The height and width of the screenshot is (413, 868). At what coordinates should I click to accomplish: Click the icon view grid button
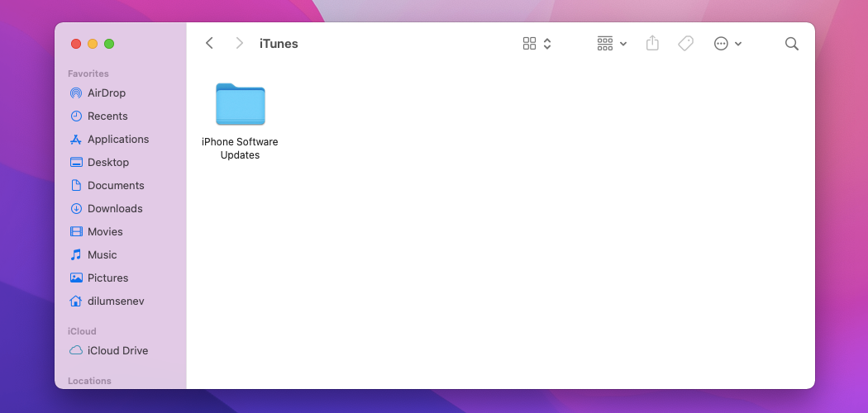[529, 44]
